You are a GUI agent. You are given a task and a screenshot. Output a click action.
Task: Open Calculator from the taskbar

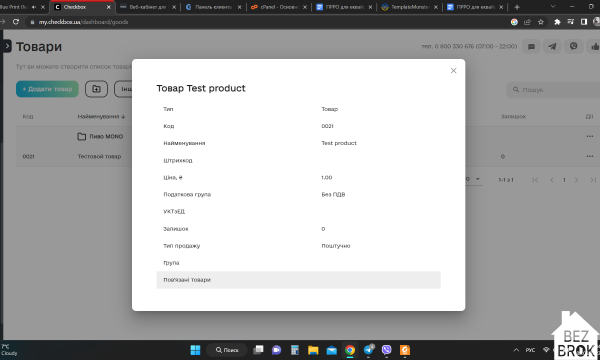click(x=295, y=350)
